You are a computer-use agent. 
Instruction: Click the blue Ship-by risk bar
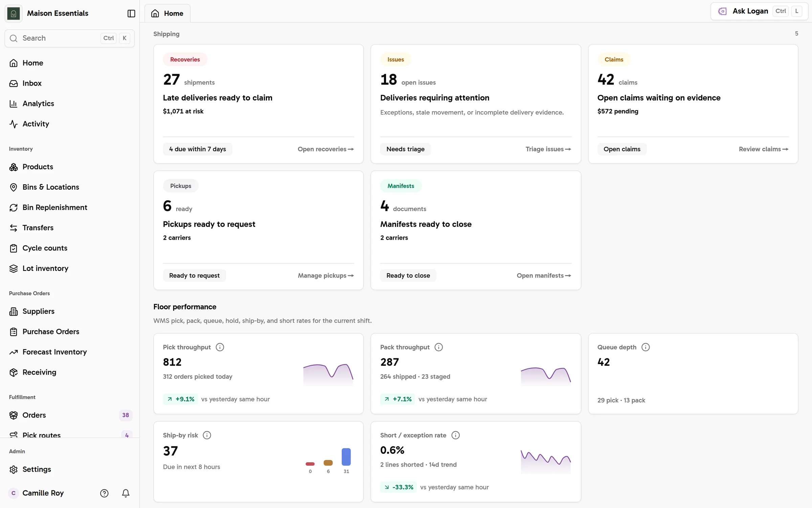coord(346,457)
